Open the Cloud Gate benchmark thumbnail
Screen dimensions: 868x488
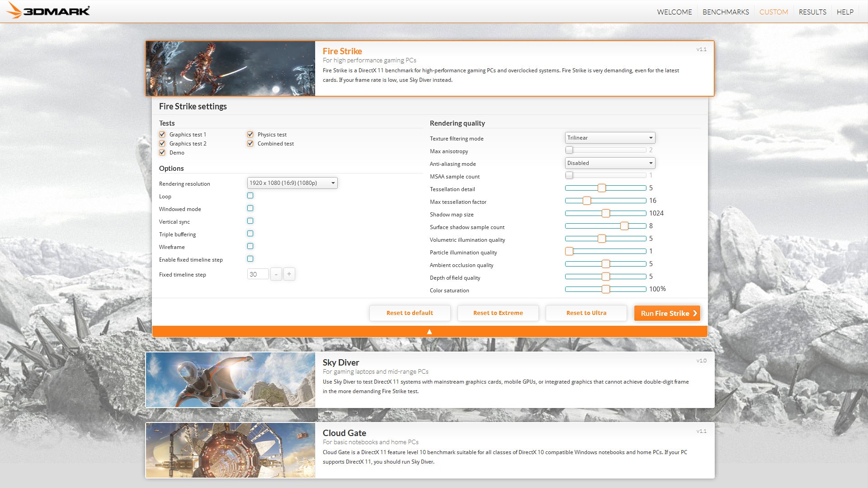[x=231, y=450]
